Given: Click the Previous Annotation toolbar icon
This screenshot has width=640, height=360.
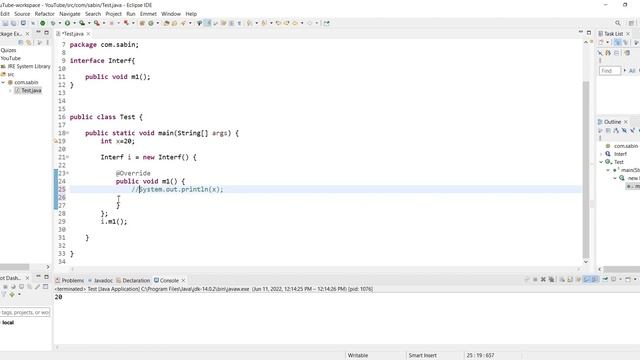Looking at the screenshot, I should pyautogui.click(x=264, y=23).
